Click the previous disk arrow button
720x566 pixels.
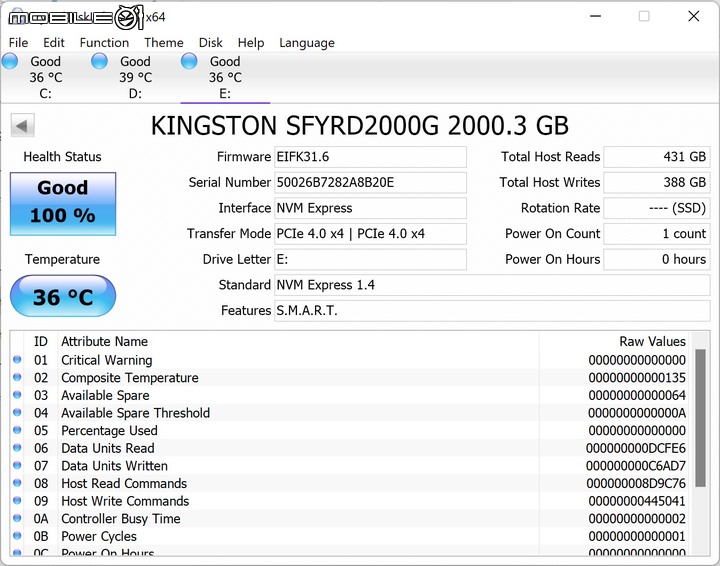click(22, 125)
